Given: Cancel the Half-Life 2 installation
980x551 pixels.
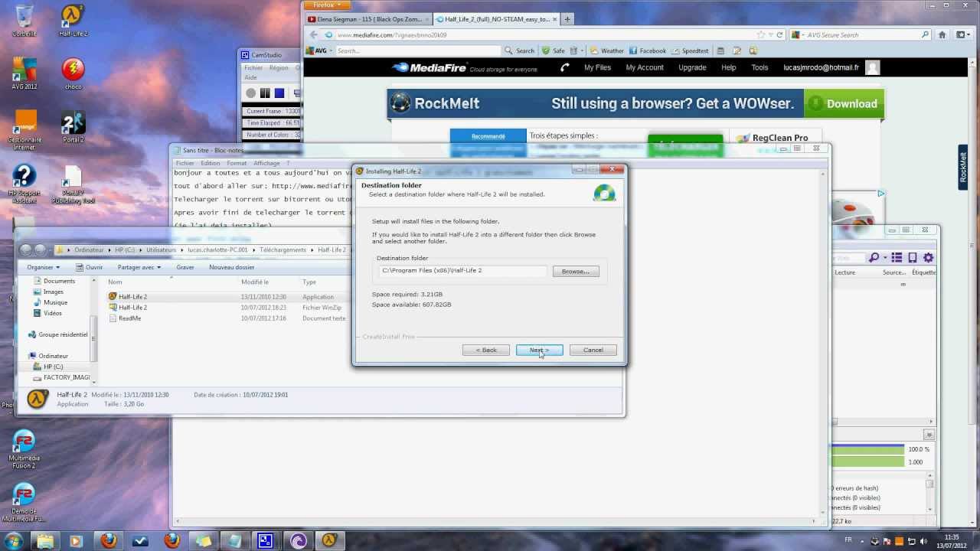Looking at the screenshot, I should point(593,350).
